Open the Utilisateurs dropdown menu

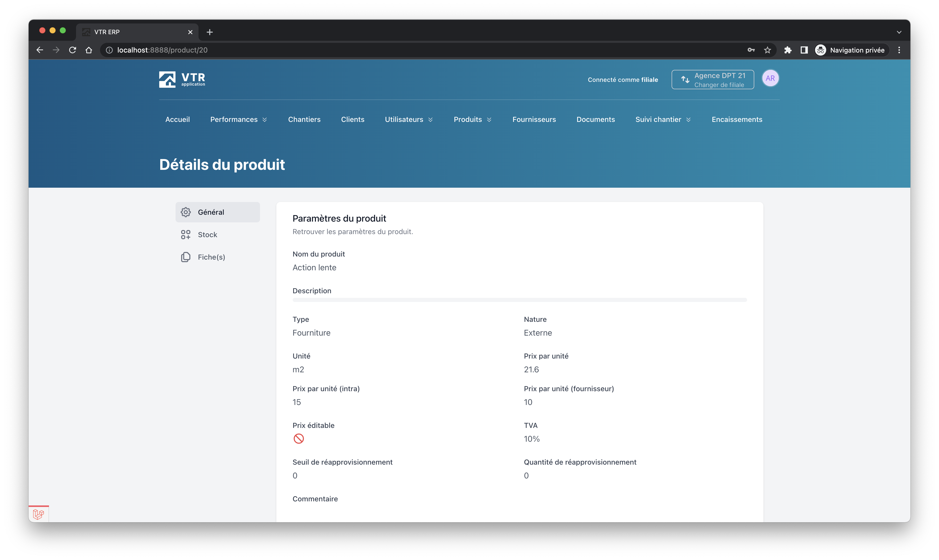(x=409, y=120)
